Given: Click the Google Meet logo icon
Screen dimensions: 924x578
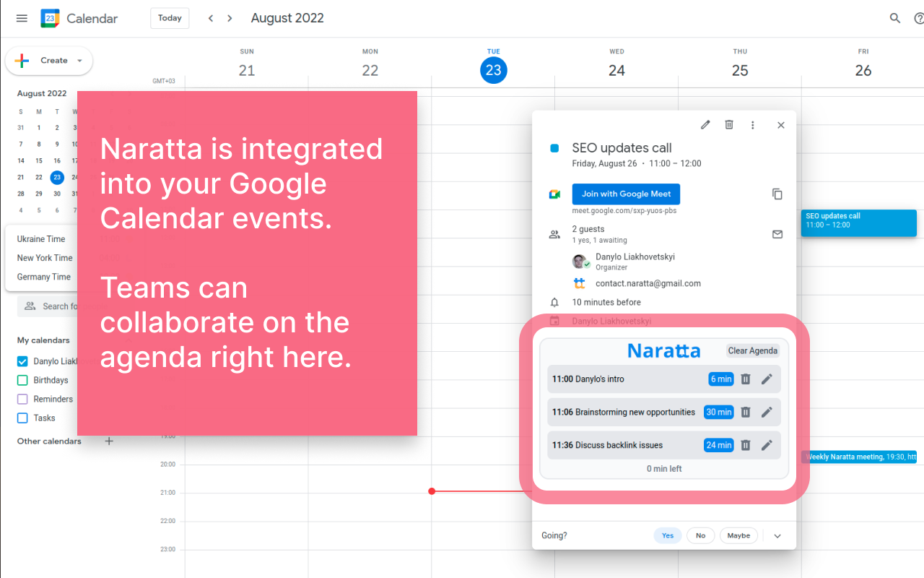Looking at the screenshot, I should point(554,194).
